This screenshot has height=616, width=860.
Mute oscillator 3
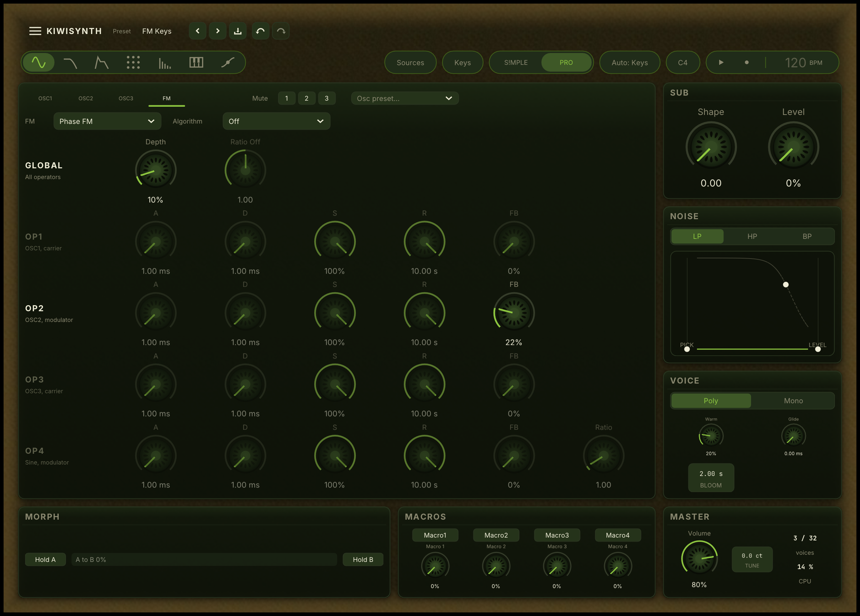tap(326, 98)
